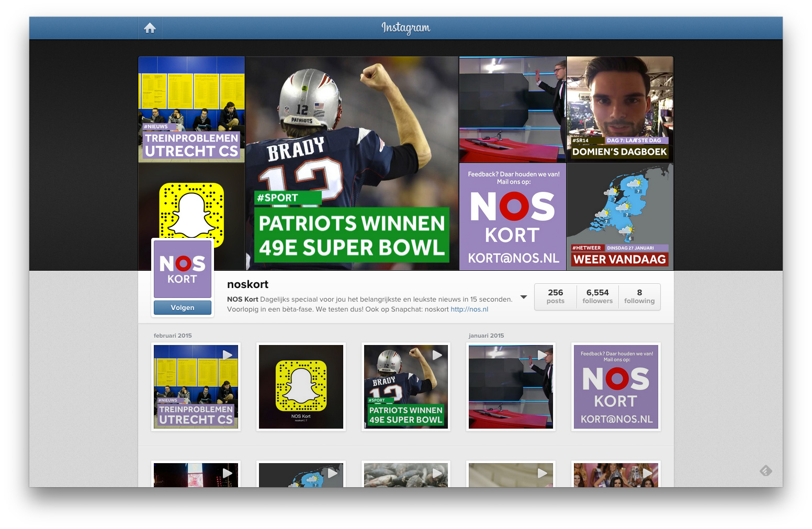
Task: Open the 8 following list
Action: point(639,296)
